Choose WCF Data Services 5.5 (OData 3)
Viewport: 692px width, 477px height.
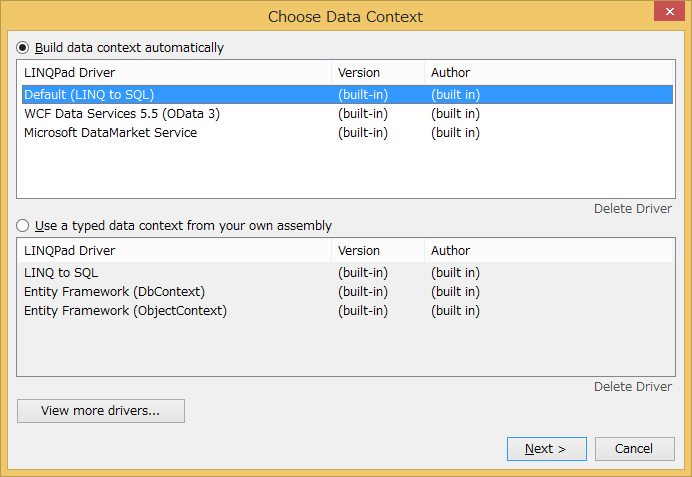tap(121, 114)
